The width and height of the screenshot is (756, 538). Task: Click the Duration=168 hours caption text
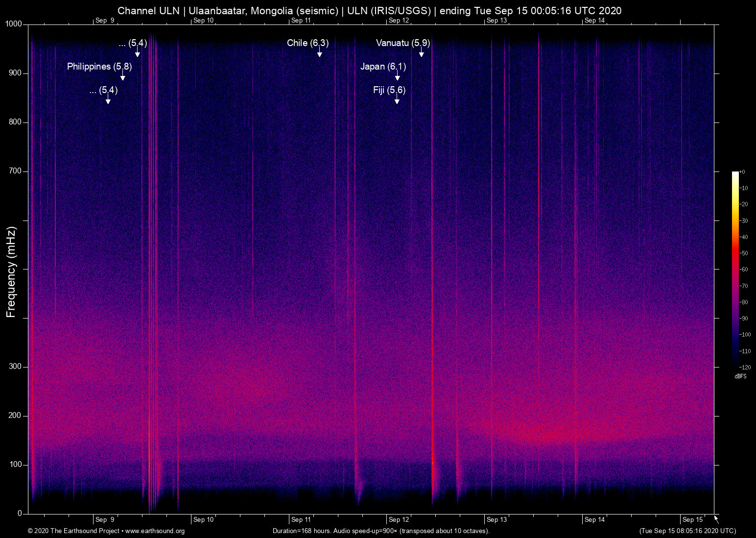[380, 531]
